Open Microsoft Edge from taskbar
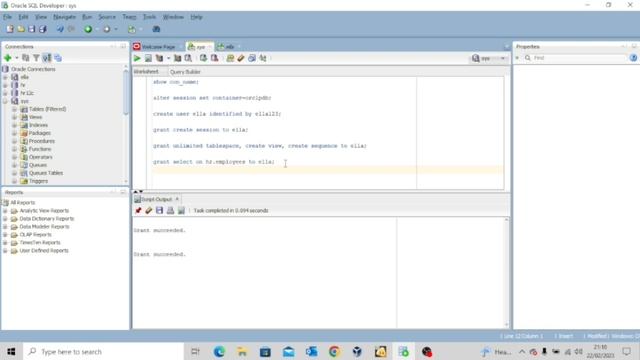 point(219,351)
